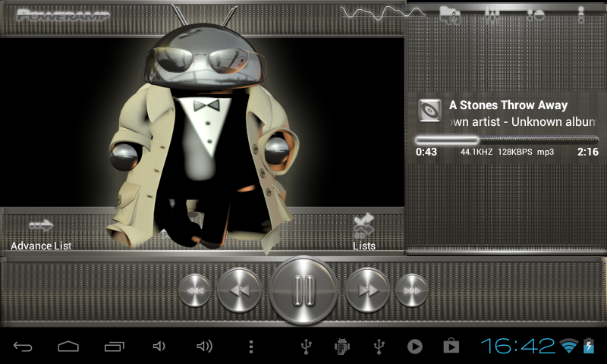Click the waveform visualization at top

(x=382, y=14)
